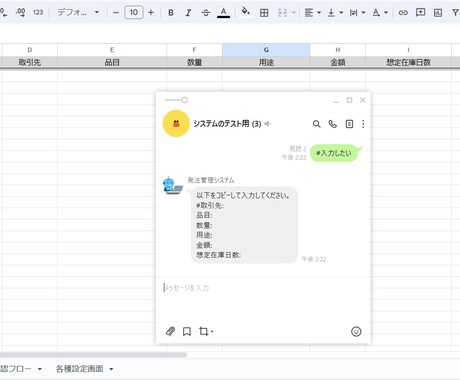Decrease font size with minus button
Screen dimensions: 460x380
click(x=116, y=13)
